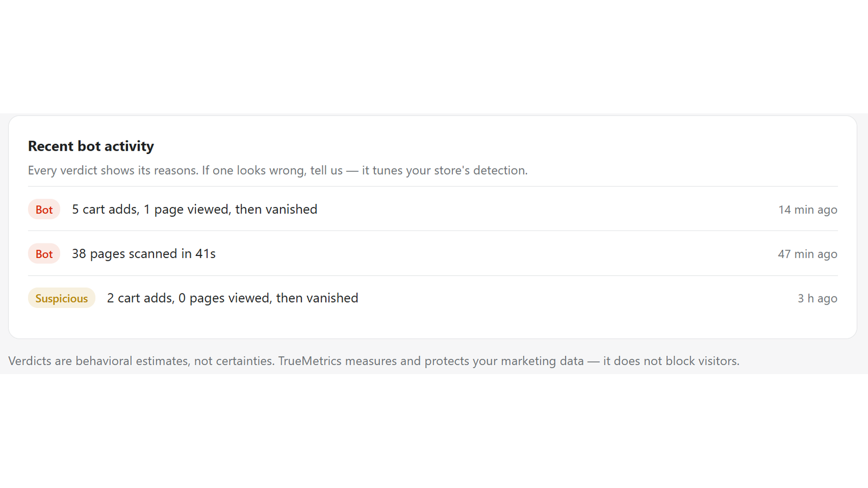Open the '38 pages scanned in 41s' entry
Image resolution: width=868 pixels, height=488 pixels.
433,254
